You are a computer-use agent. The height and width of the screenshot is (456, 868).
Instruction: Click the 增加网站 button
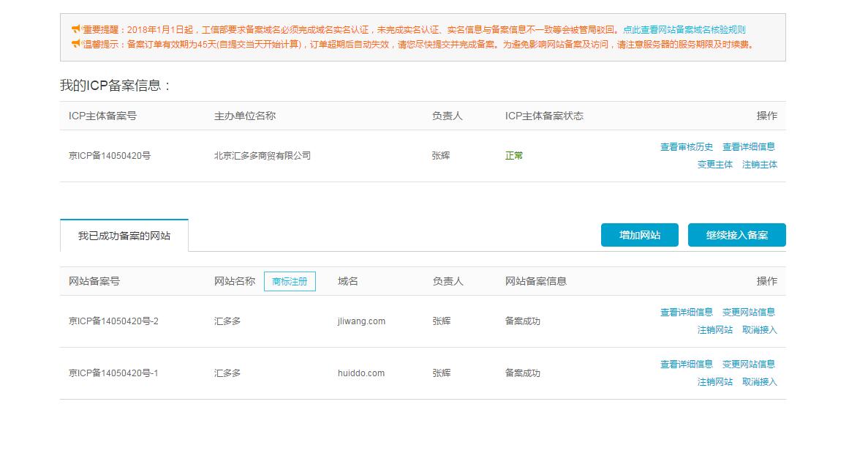pyautogui.click(x=639, y=235)
